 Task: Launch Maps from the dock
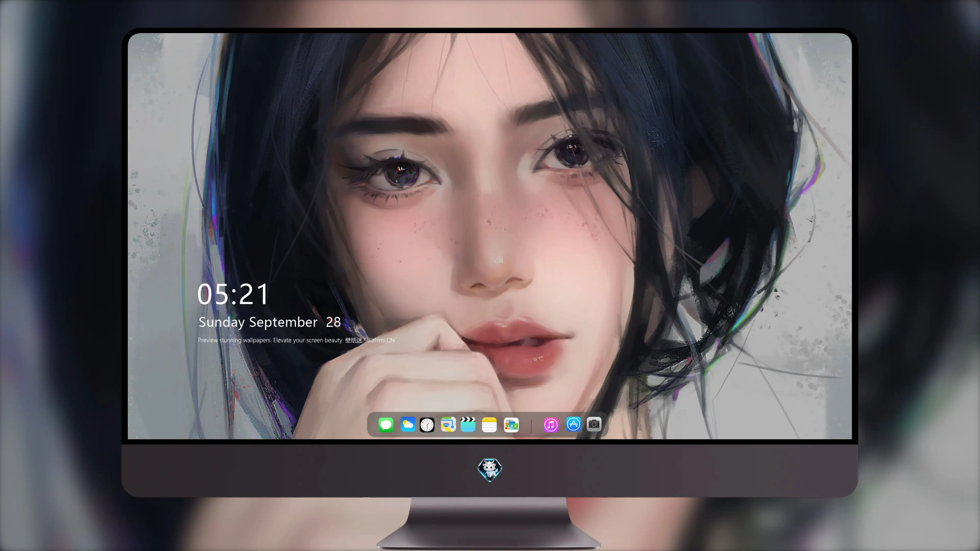448,424
